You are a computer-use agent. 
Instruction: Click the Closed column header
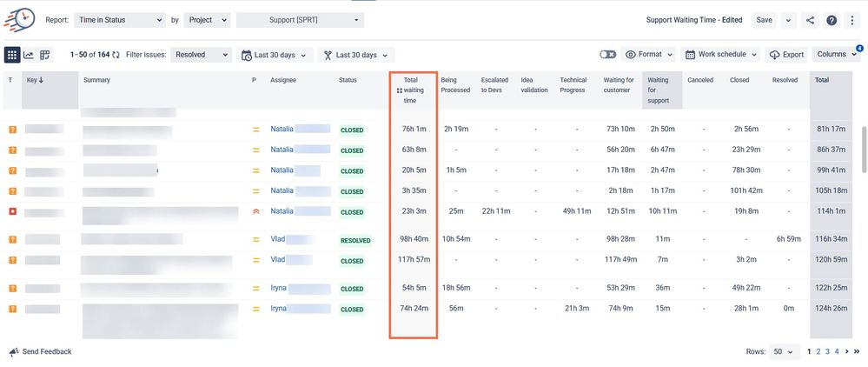click(739, 80)
